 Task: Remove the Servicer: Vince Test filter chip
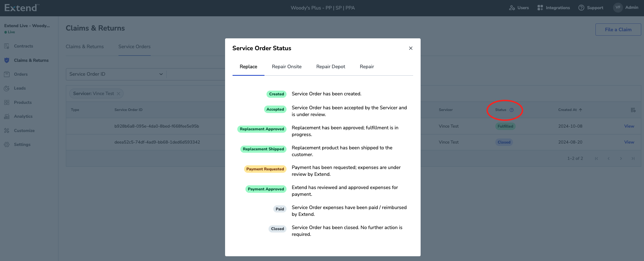click(x=118, y=94)
